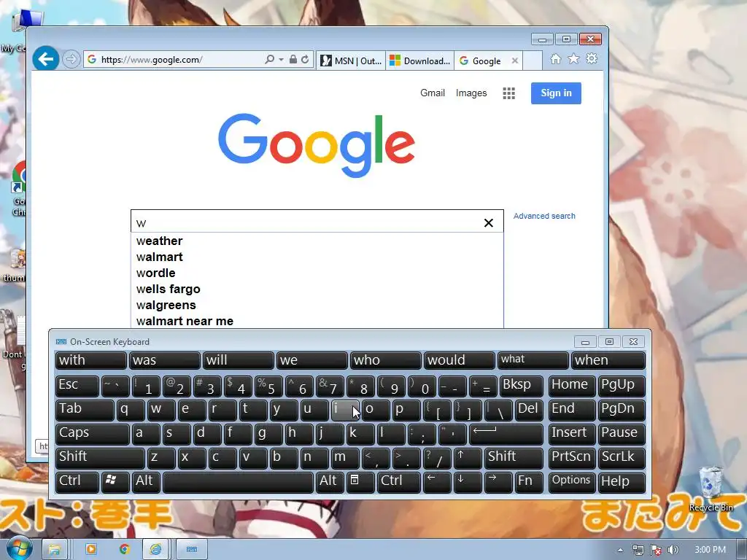Image resolution: width=747 pixels, height=560 pixels.
Task: Open the address bar dropdown arrow
Action: pyautogui.click(x=281, y=60)
